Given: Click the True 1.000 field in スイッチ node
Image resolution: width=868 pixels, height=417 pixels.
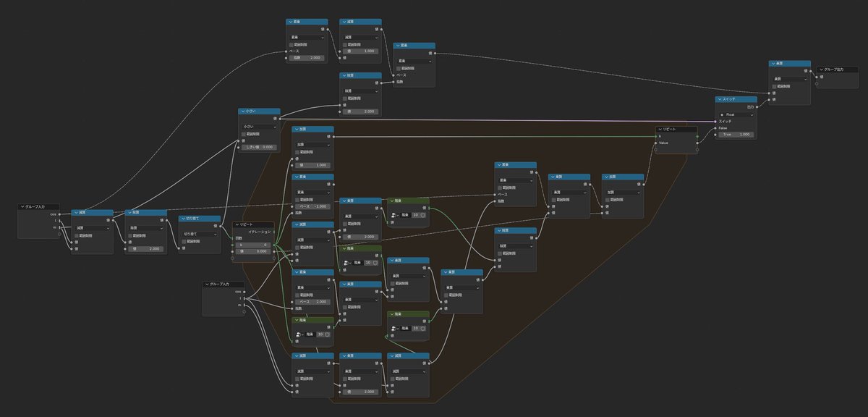Looking at the screenshot, I should [736, 135].
